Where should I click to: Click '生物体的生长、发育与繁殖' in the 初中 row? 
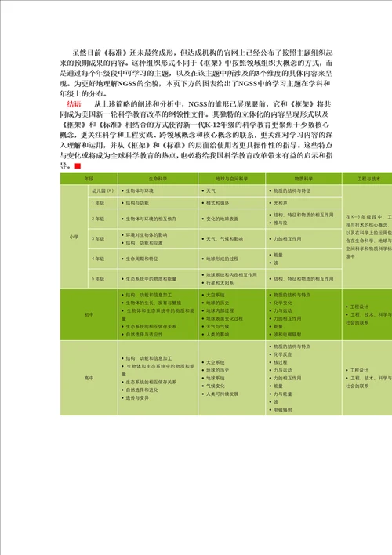pos(154,303)
